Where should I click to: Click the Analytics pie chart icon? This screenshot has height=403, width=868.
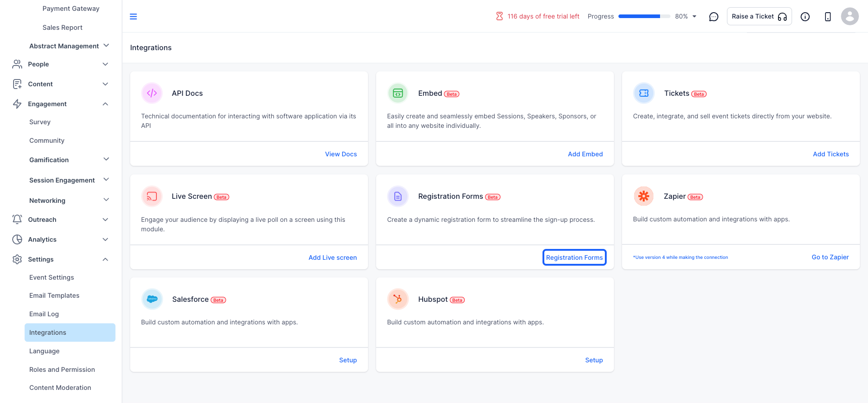[17, 239]
